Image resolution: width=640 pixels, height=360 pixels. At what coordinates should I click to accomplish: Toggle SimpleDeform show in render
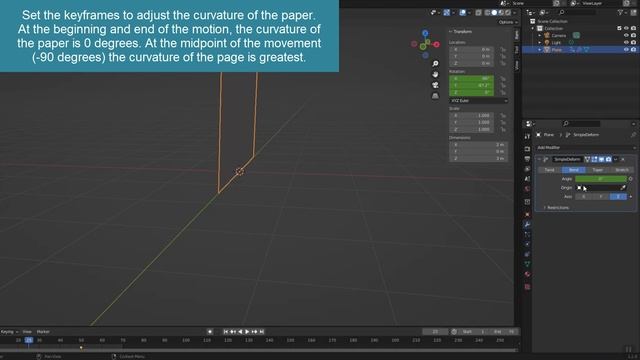(x=608, y=159)
